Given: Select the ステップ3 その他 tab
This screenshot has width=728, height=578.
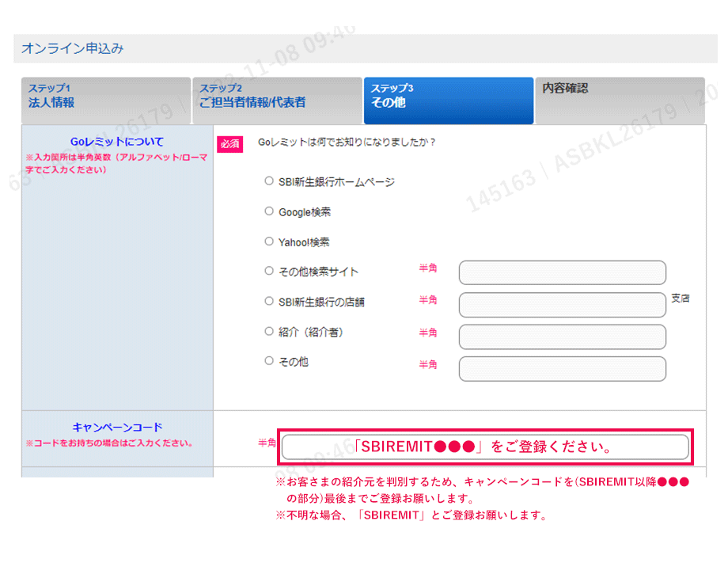Looking at the screenshot, I should 448,101.
